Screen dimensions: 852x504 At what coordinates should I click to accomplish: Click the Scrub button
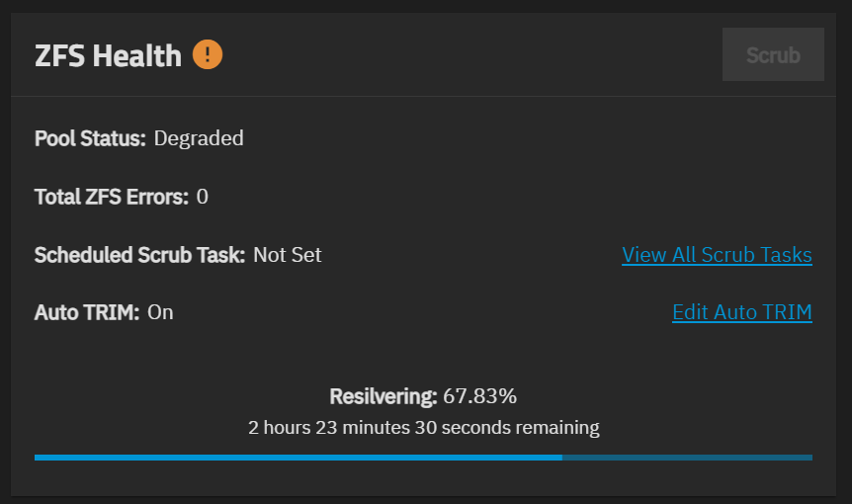click(x=773, y=54)
